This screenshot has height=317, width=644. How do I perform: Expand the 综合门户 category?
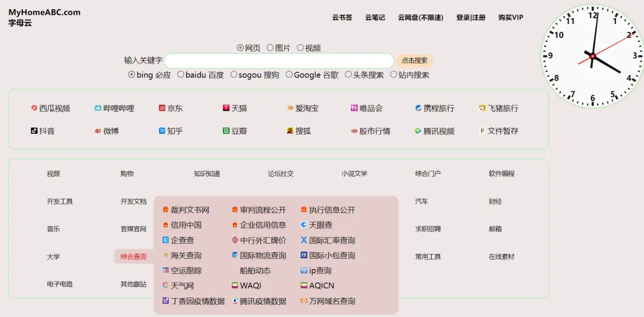[428, 174]
